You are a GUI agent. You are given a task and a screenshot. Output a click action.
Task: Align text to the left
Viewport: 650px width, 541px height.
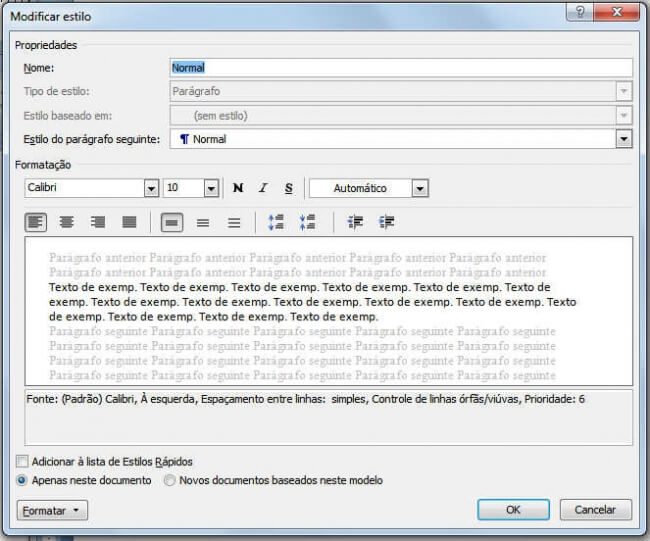(x=36, y=223)
